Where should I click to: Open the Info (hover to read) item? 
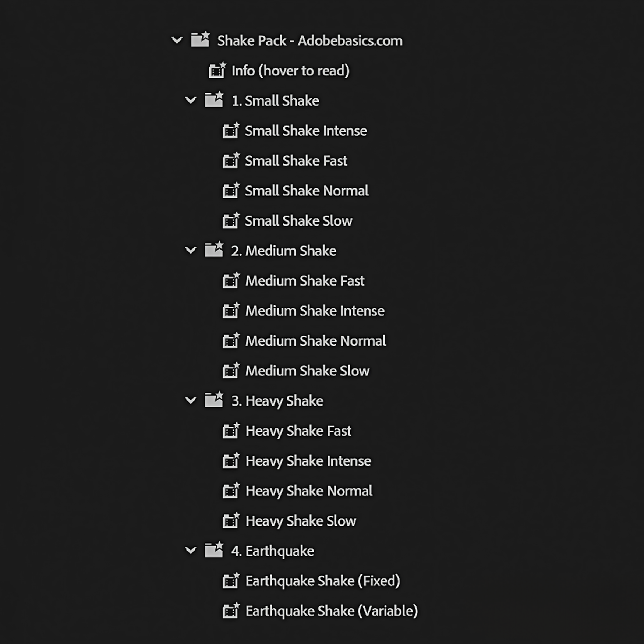pyautogui.click(x=290, y=71)
